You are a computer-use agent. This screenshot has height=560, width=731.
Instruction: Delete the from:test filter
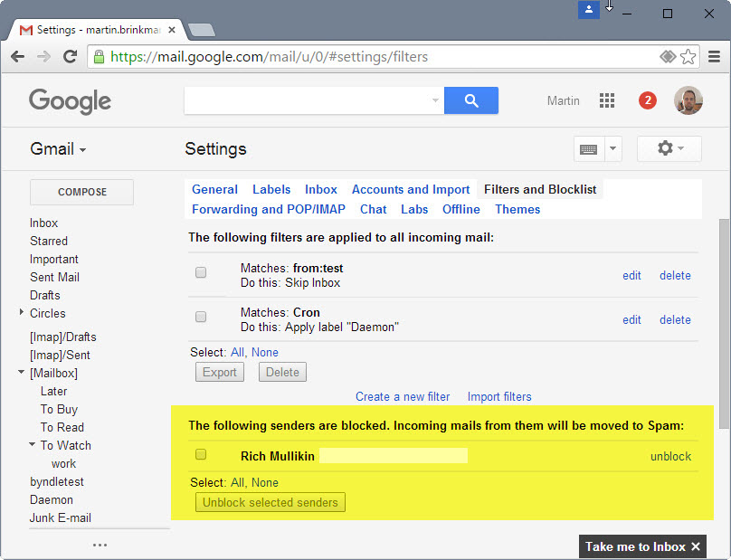tap(675, 276)
